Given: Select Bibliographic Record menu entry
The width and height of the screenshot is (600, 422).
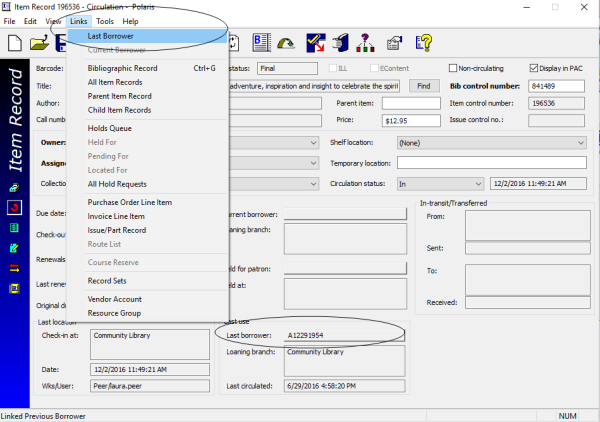Looking at the screenshot, I should (148, 68).
